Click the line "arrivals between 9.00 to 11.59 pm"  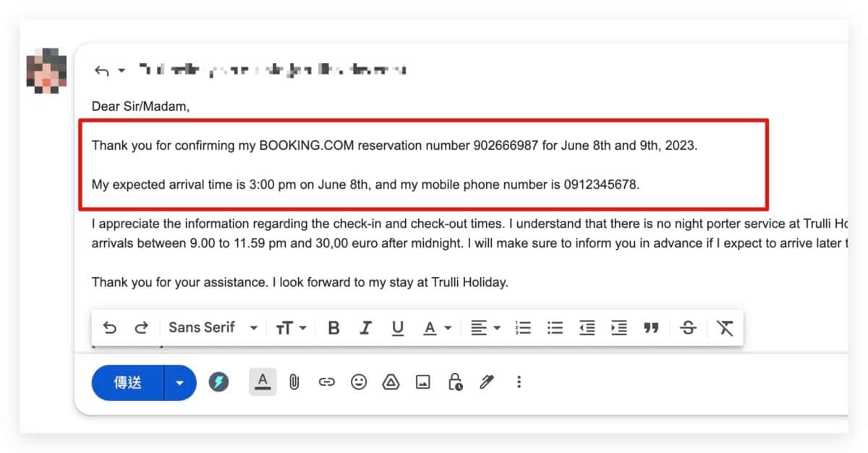point(469,243)
